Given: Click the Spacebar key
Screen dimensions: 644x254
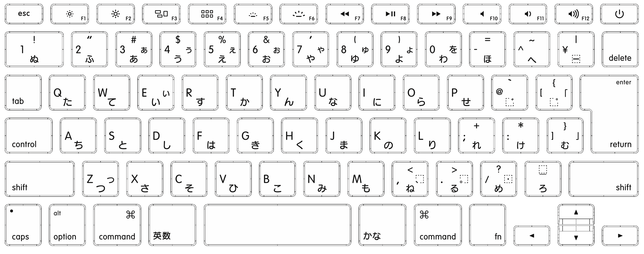Looking at the screenshot, I should tap(254, 229).
